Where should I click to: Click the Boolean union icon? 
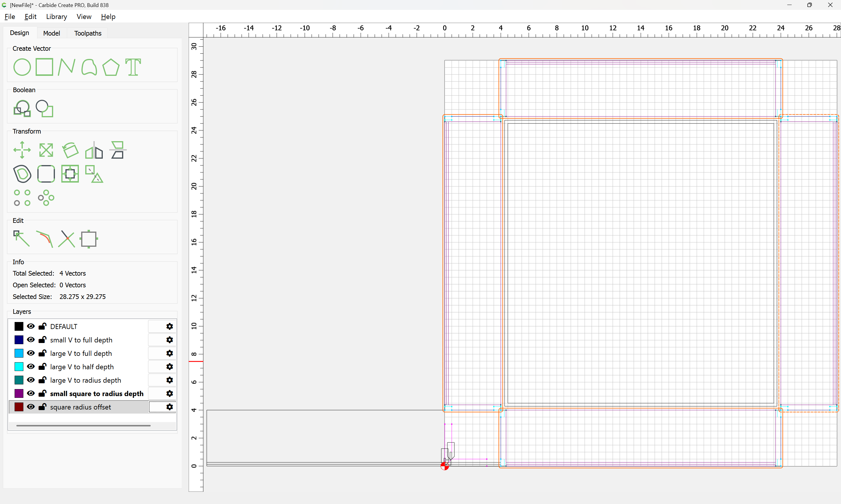click(22, 109)
